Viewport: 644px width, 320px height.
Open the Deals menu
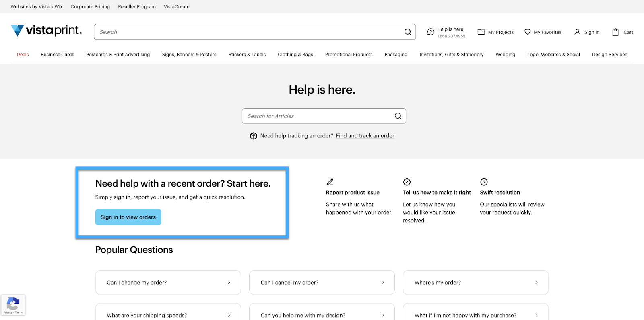tap(23, 55)
